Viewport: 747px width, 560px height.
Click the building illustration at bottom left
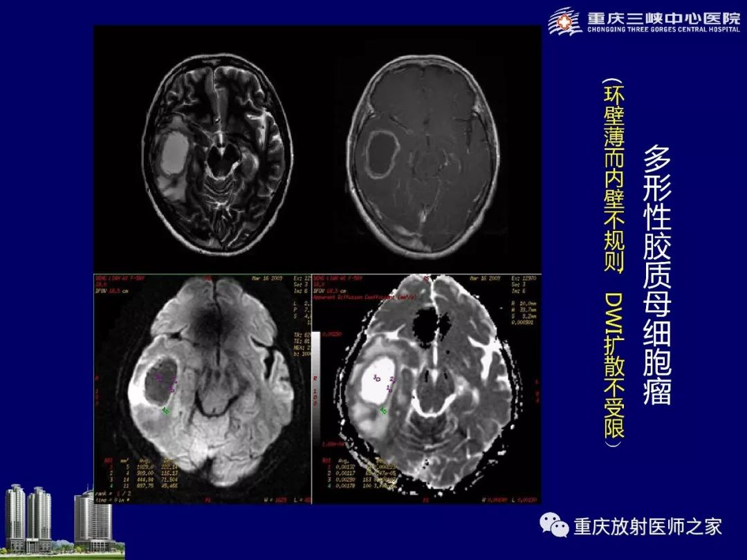pyautogui.click(x=62, y=521)
